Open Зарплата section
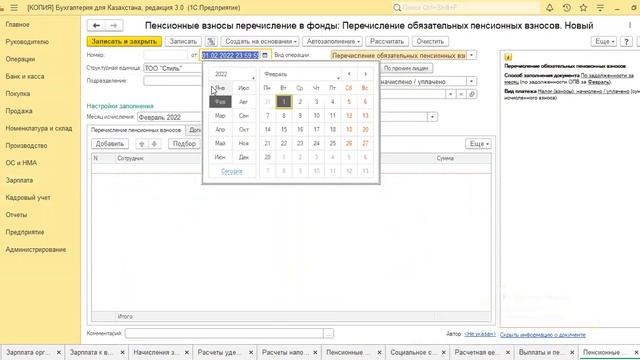The image size is (640, 360). coord(19,180)
